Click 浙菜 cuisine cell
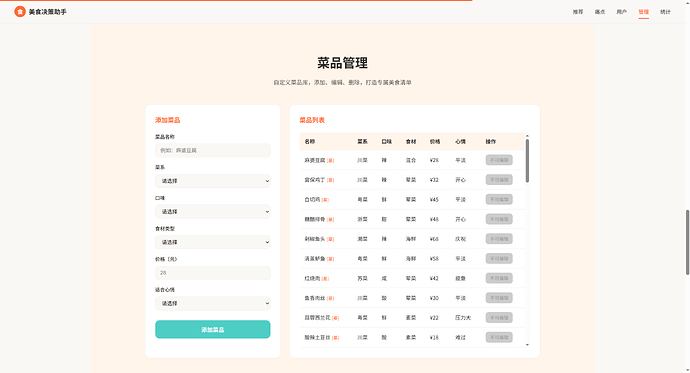This screenshot has height=373, width=690. point(362,219)
